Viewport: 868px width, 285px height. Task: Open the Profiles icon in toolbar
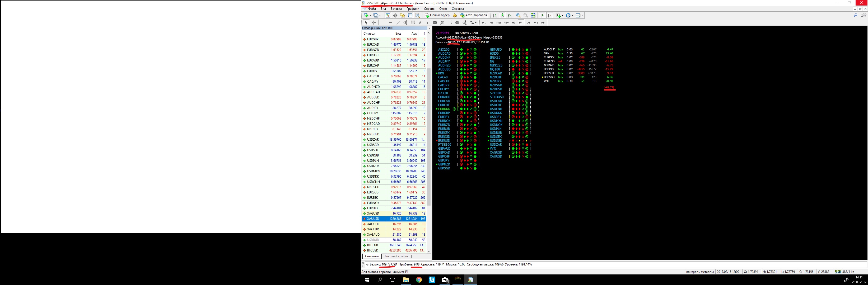376,16
